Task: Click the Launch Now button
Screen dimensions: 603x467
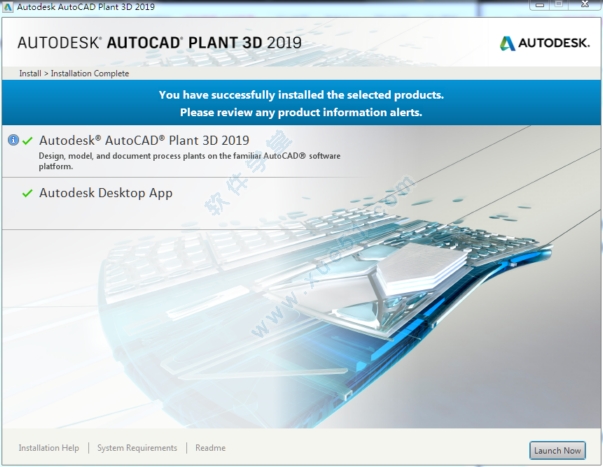Action: 557,450
